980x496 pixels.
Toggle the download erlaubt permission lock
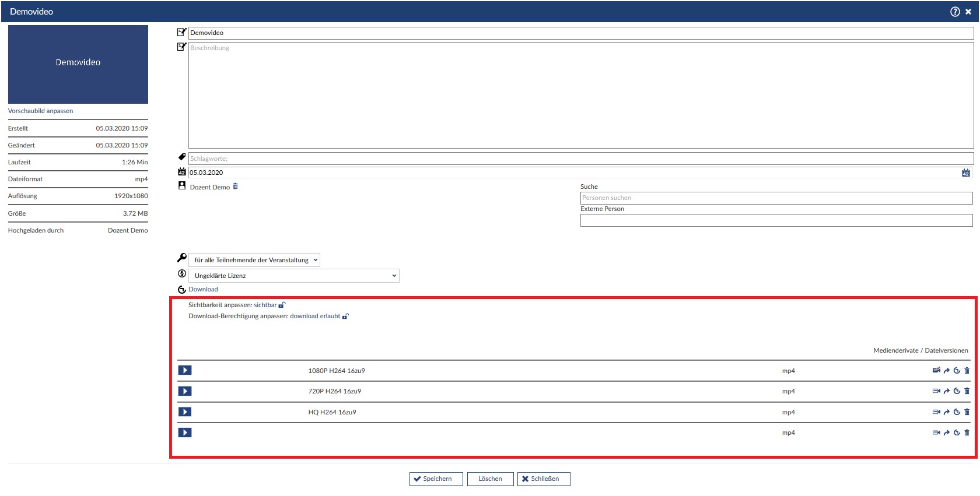(x=345, y=316)
